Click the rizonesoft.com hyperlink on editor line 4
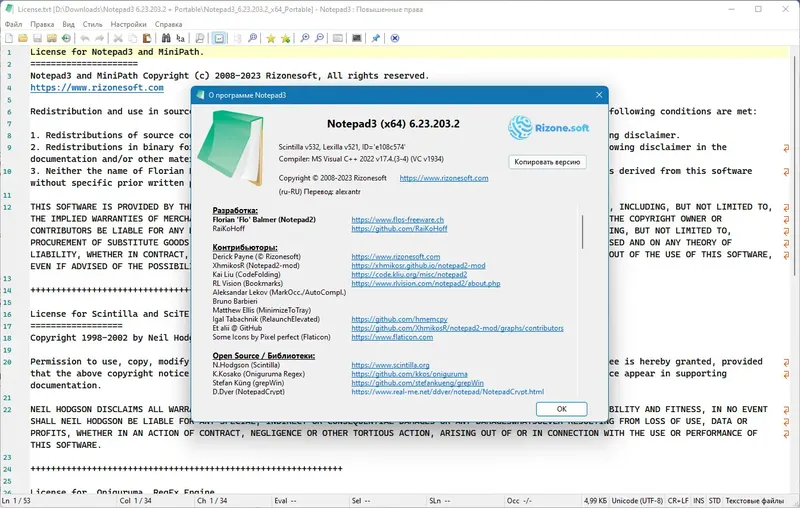800x508 pixels. (97, 88)
